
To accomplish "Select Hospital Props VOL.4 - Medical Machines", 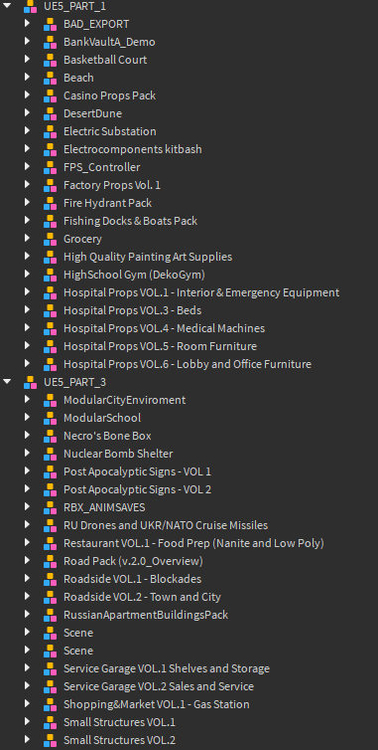I will [164, 329].
